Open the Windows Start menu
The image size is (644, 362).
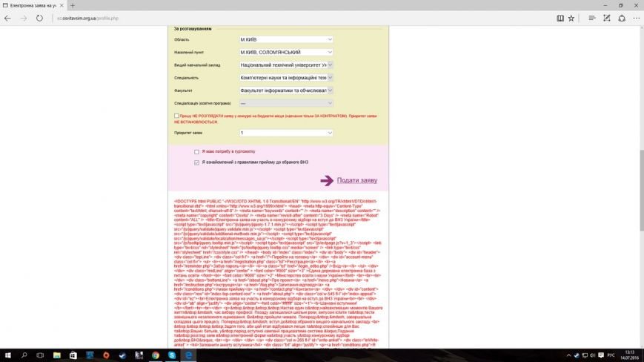click(x=7, y=355)
